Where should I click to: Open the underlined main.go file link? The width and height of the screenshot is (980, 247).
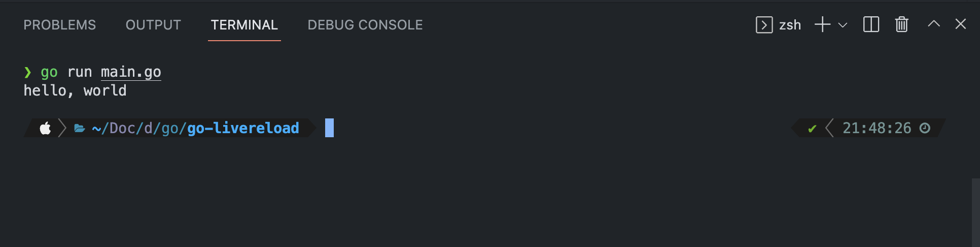[131, 72]
